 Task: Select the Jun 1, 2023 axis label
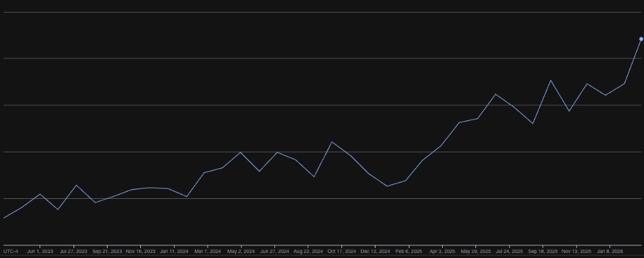[x=40, y=251]
